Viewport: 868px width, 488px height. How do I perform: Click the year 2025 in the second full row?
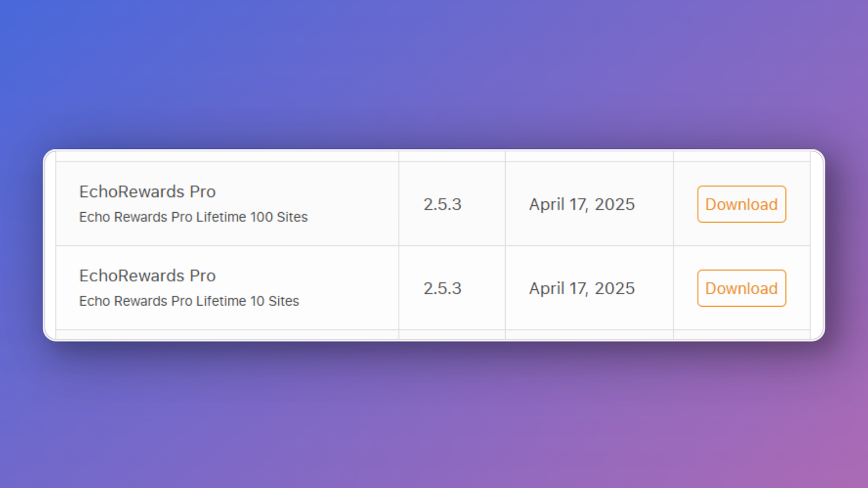(615, 289)
